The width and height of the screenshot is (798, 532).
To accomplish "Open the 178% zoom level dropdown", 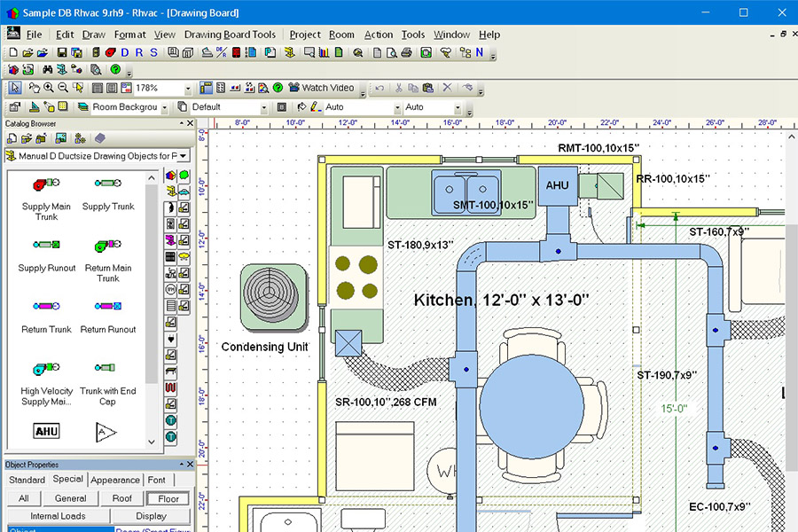I will [188, 89].
